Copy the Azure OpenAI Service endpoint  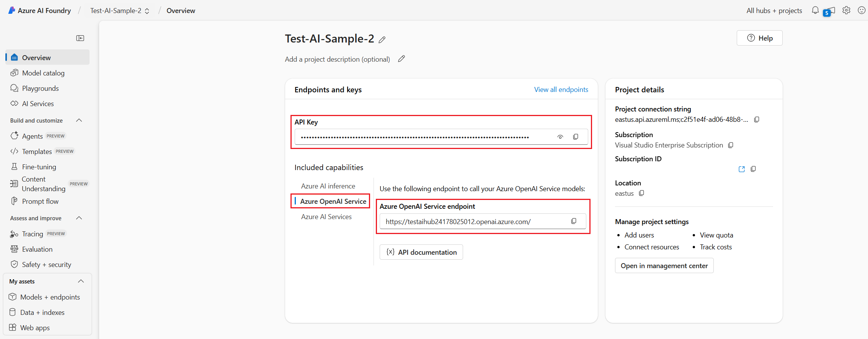574,221
